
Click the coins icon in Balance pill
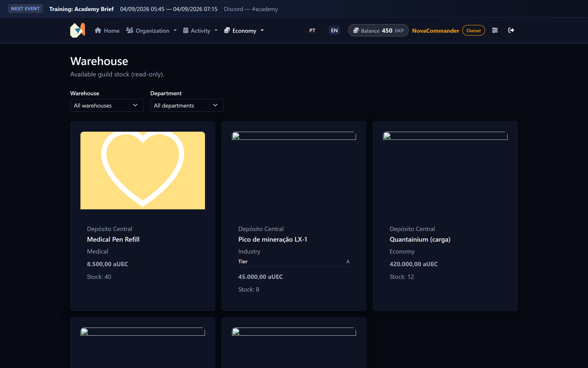pyautogui.click(x=356, y=30)
